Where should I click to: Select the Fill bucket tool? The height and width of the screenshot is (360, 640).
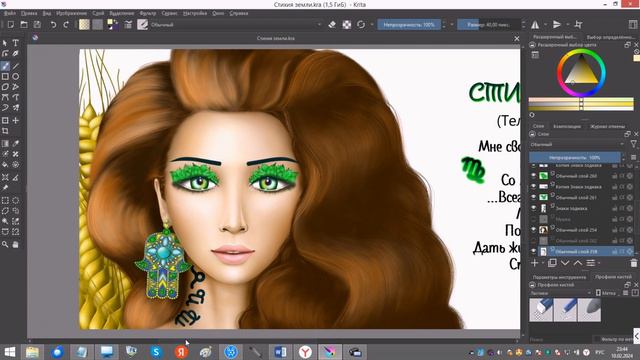[x=5, y=165]
